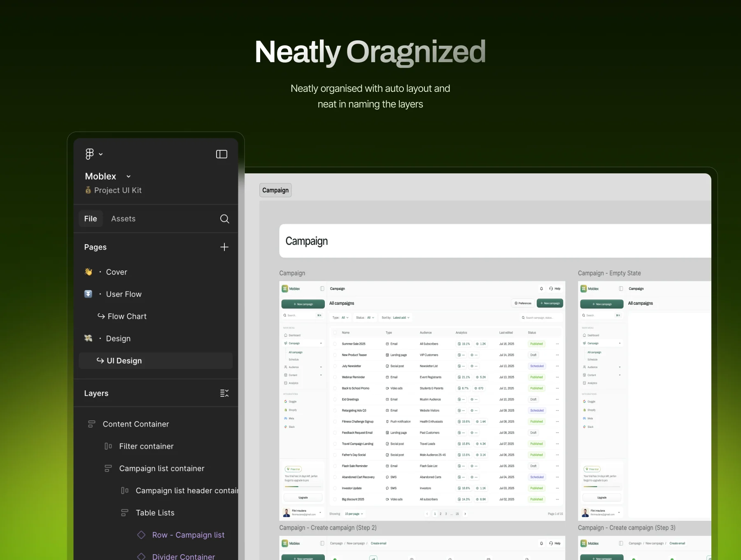The height and width of the screenshot is (560, 741).
Task: Check the New Product Teaser row checkbox
Action: tap(335, 355)
